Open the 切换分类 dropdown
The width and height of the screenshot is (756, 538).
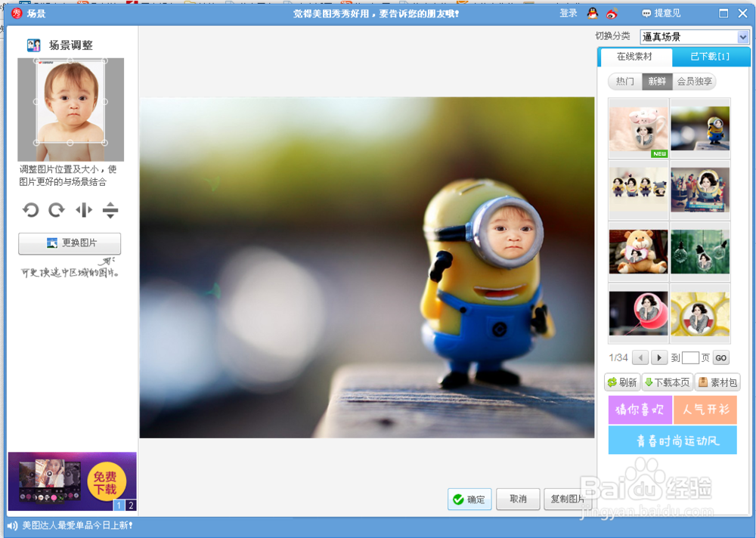(x=695, y=36)
